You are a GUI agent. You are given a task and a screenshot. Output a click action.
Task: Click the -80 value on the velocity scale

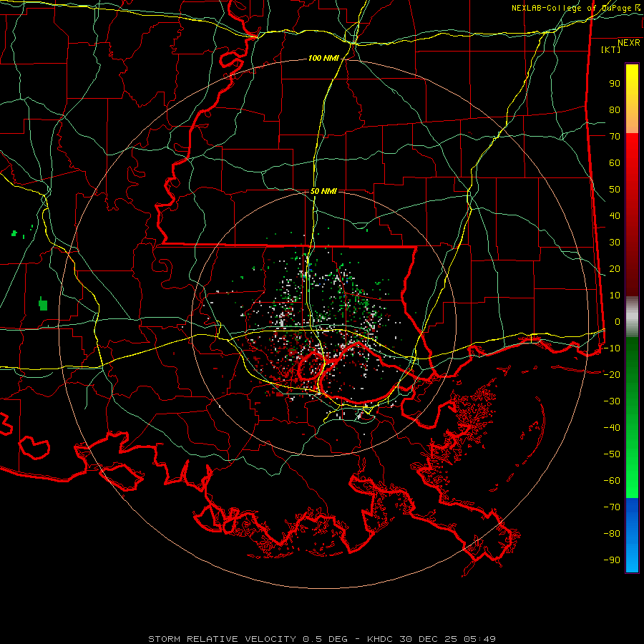[x=612, y=534]
